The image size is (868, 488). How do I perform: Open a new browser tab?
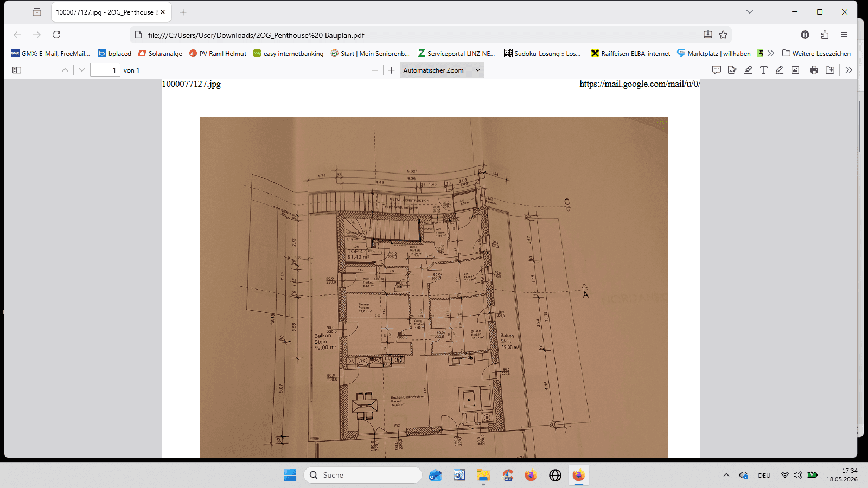pos(183,12)
